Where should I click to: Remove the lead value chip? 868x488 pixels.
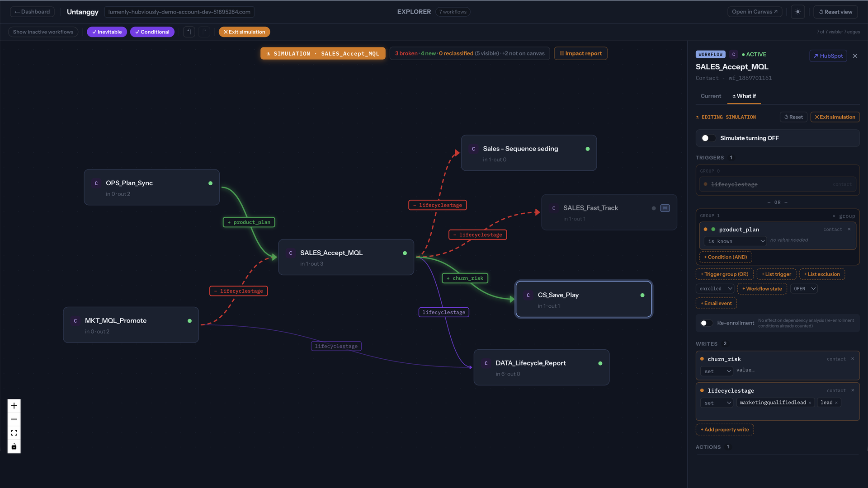(836, 403)
